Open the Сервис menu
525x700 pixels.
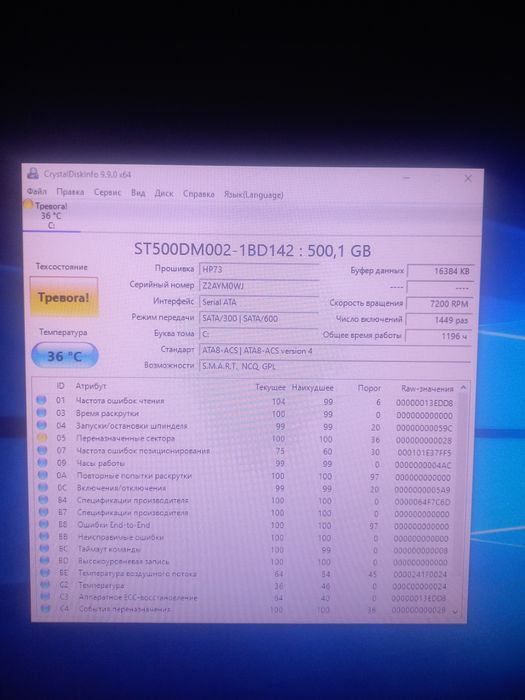pyautogui.click(x=107, y=192)
